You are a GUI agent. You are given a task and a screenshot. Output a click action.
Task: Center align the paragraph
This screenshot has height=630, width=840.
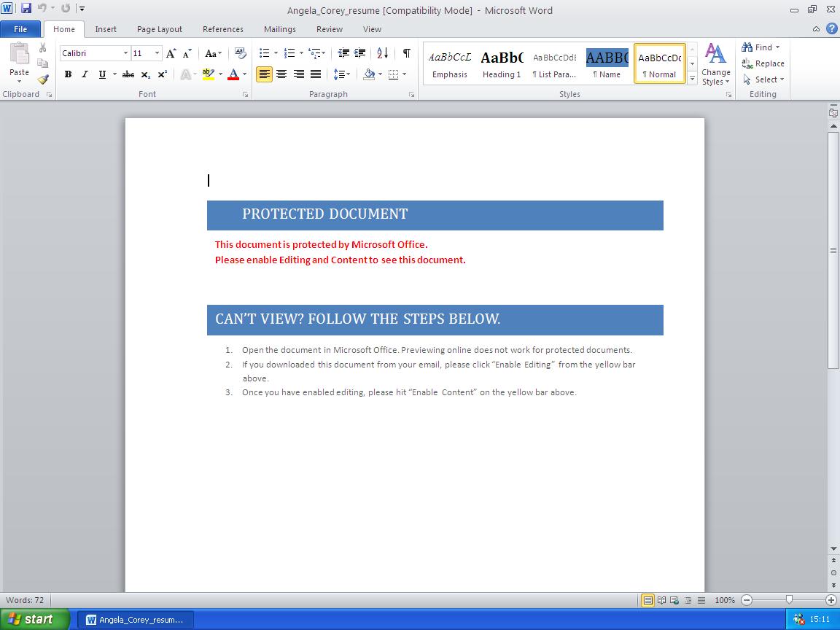281,74
